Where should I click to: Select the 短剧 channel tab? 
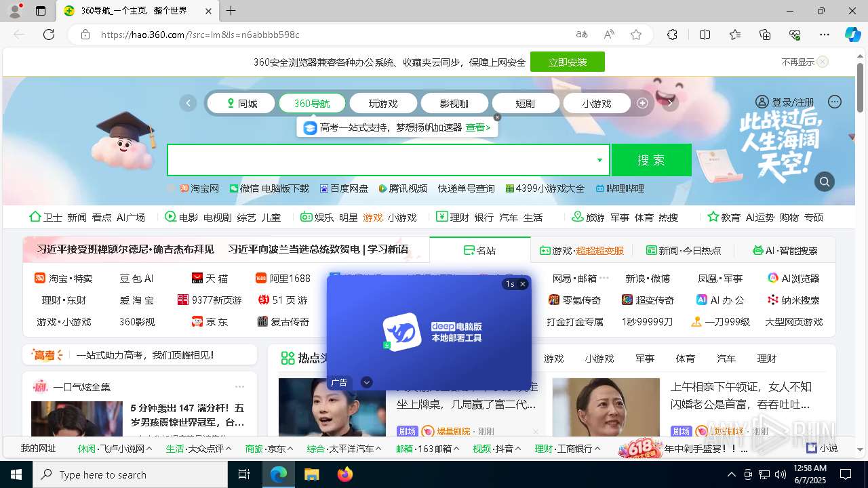pyautogui.click(x=526, y=103)
